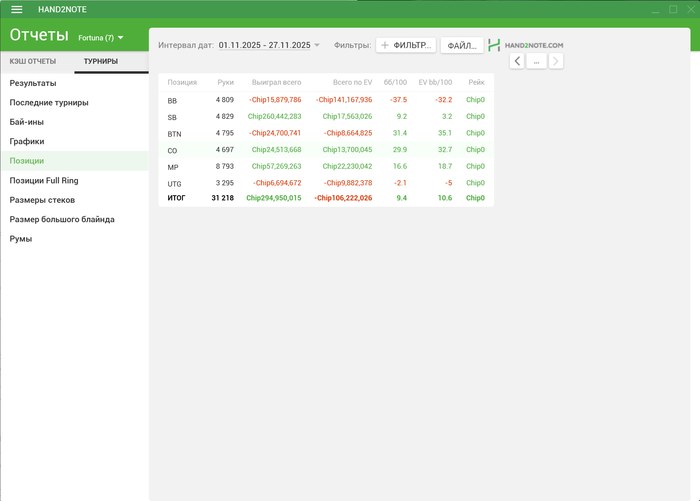Click the ФАЙЛ button
Viewport: 700px width, 501px height.
click(461, 45)
